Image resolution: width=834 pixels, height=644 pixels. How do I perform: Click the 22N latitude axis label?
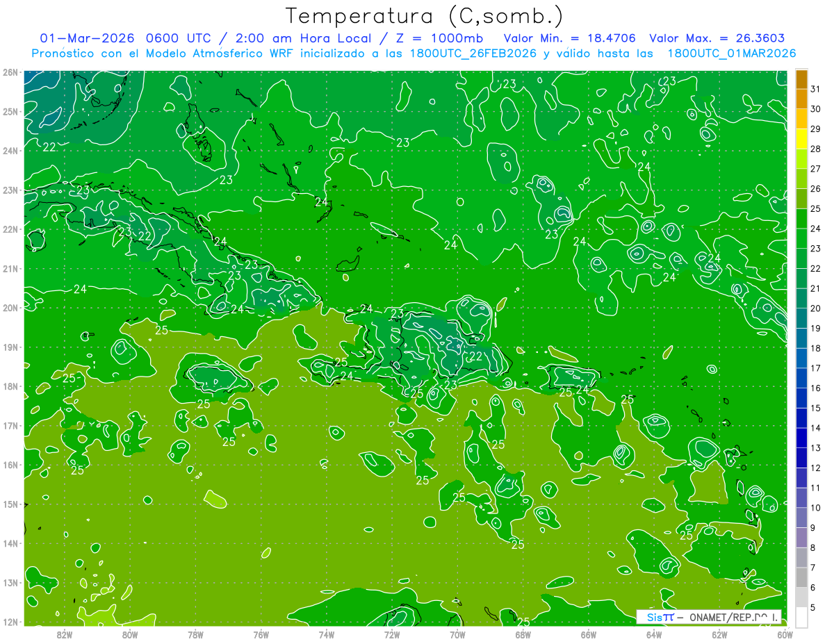(x=10, y=229)
